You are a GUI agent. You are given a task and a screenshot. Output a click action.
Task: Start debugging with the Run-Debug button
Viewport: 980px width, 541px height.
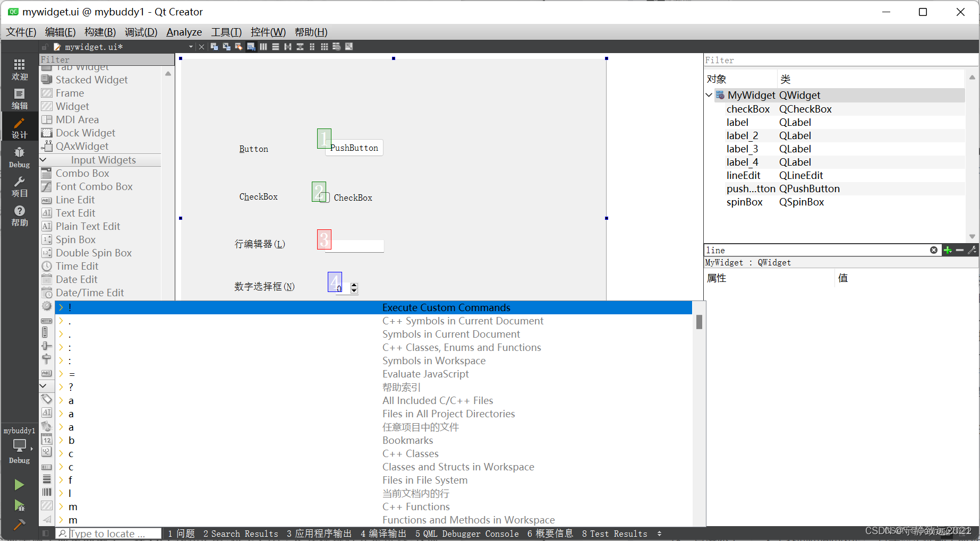(19, 505)
